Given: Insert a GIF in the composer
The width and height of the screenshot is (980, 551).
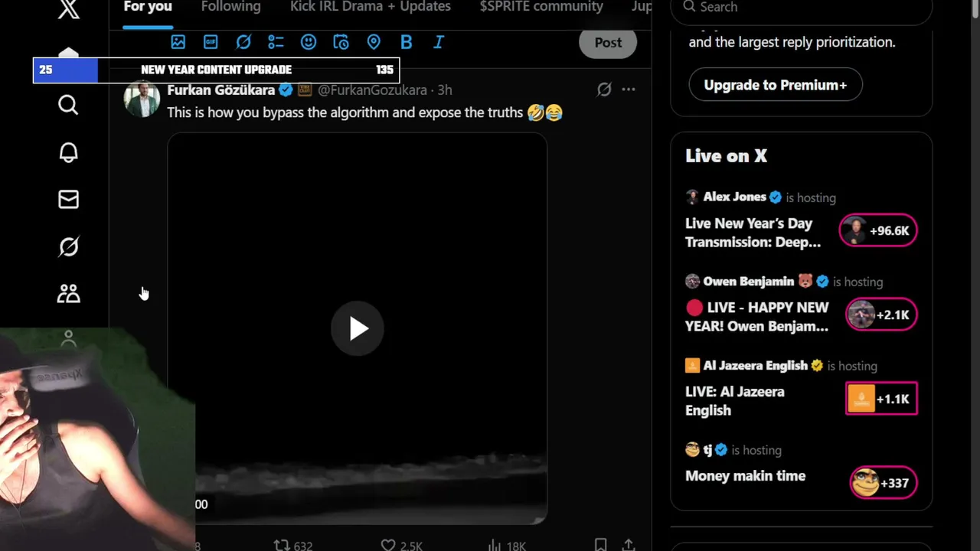Looking at the screenshot, I should [x=211, y=42].
